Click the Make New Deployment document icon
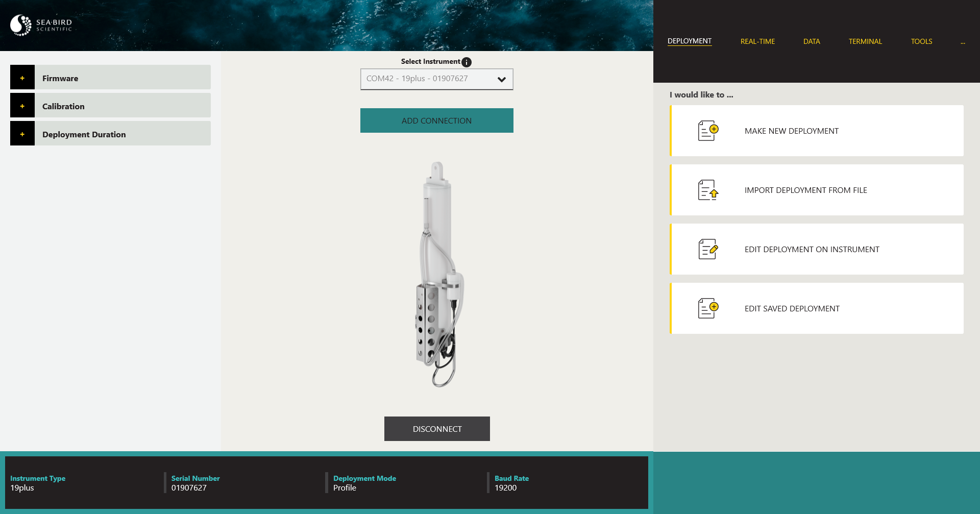This screenshot has width=980, height=514. [707, 131]
